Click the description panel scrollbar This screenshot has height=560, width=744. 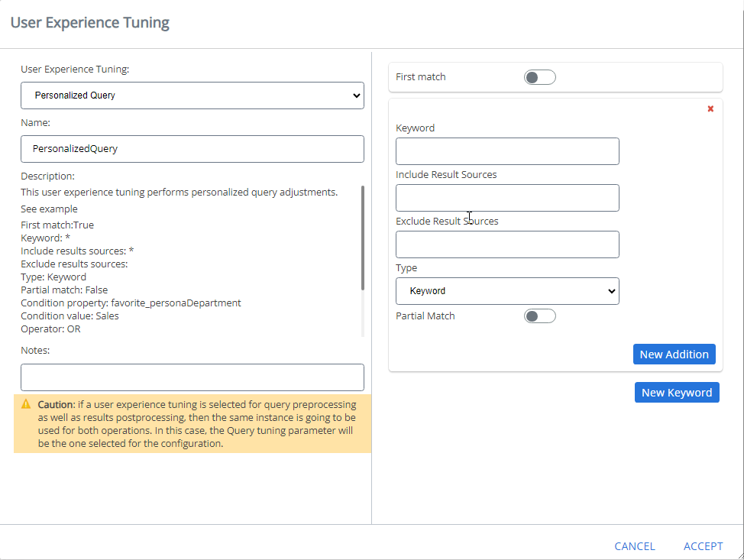pos(363,238)
